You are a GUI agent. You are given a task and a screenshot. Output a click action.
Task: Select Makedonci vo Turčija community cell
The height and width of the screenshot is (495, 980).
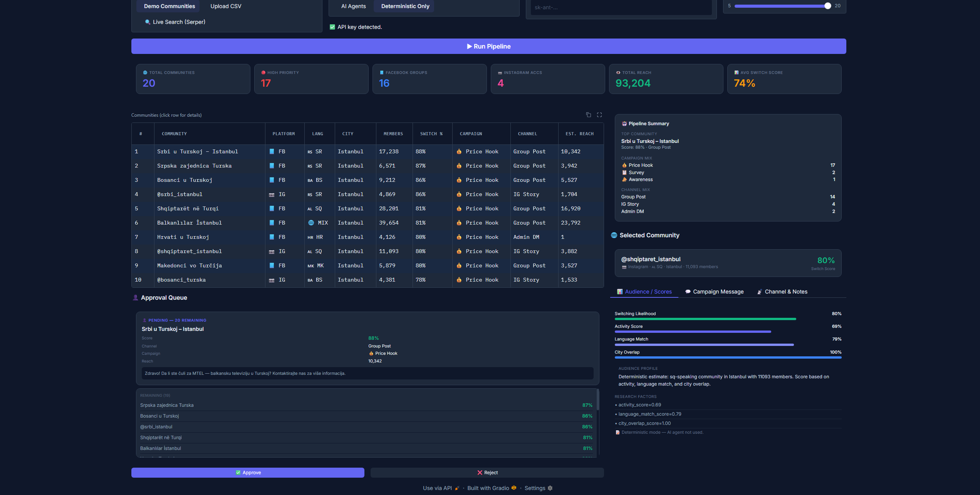(x=210, y=266)
